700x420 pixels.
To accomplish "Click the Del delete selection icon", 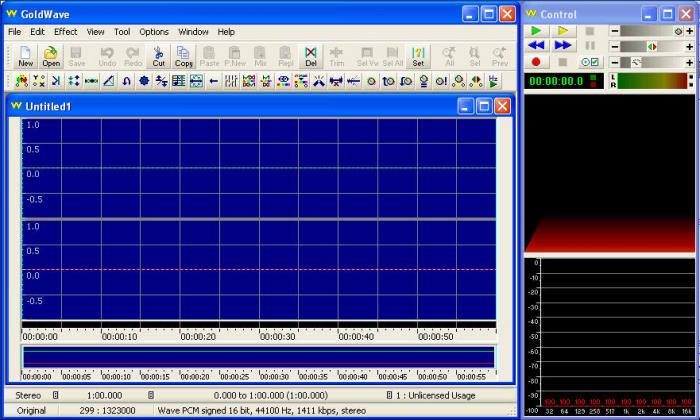I will pos(311,56).
